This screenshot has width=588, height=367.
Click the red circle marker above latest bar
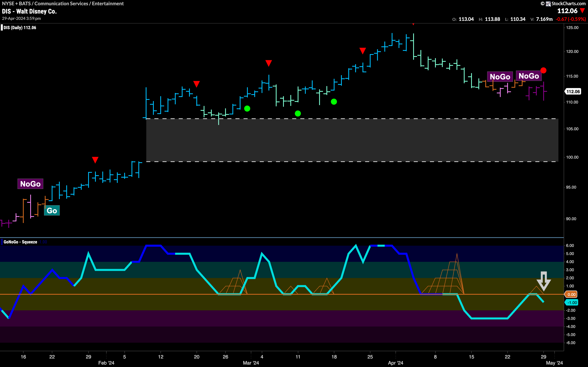(x=543, y=70)
